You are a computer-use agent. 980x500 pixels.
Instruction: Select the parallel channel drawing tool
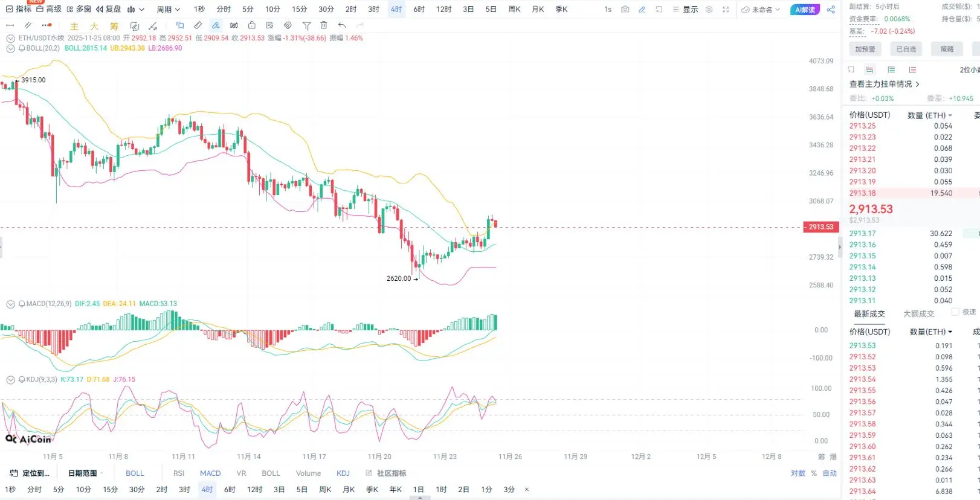(x=28, y=25)
